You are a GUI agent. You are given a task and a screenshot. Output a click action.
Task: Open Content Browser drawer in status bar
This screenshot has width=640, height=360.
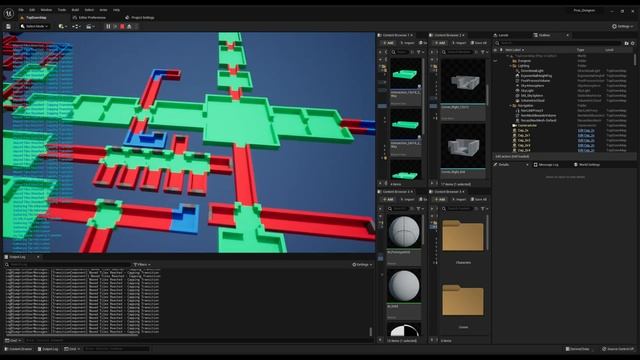[x=18, y=349]
